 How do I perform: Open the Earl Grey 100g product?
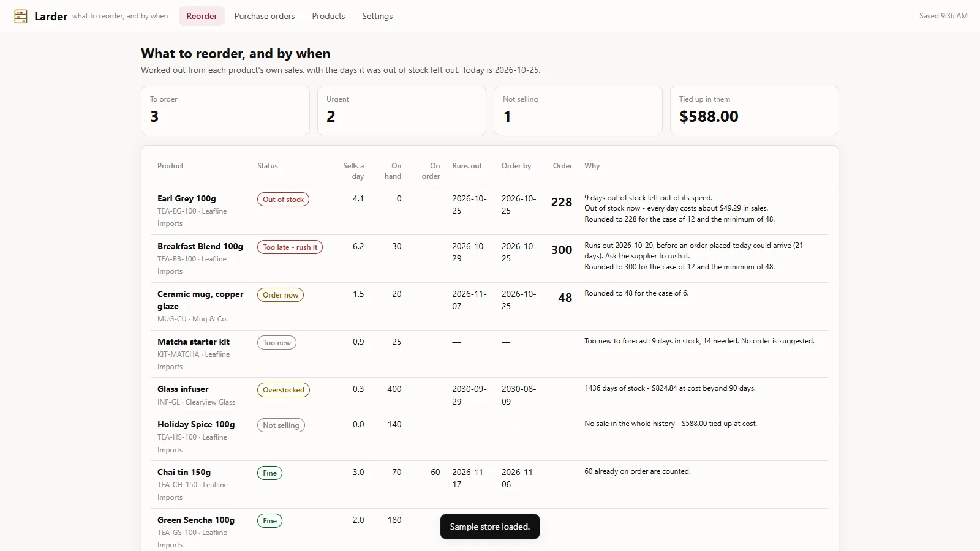(x=187, y=198)
